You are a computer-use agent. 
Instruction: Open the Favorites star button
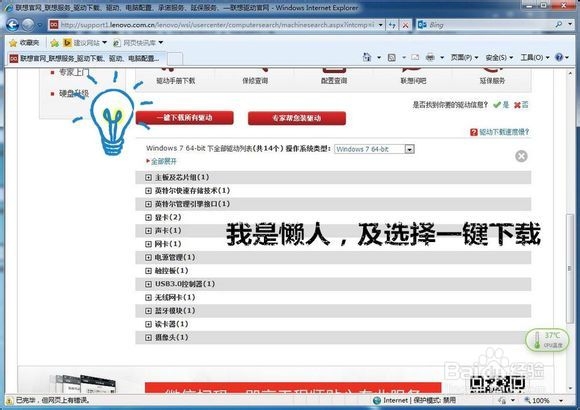24,43
